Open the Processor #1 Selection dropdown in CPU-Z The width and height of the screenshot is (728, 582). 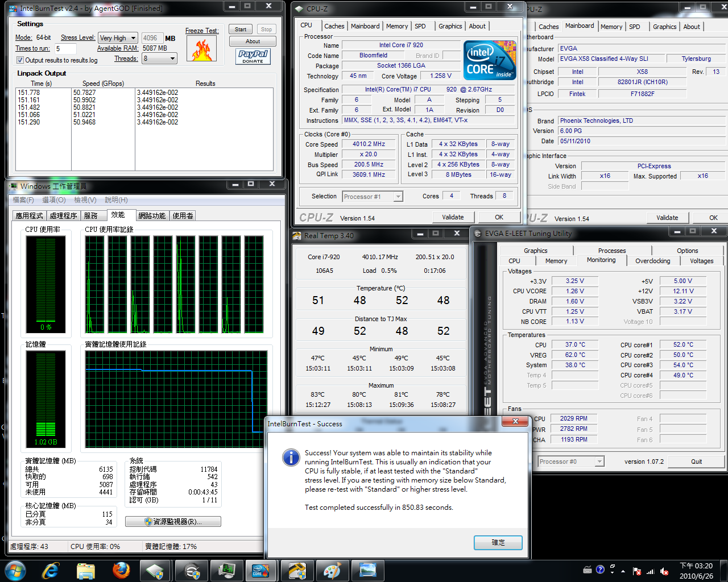[x=373, y=197]
